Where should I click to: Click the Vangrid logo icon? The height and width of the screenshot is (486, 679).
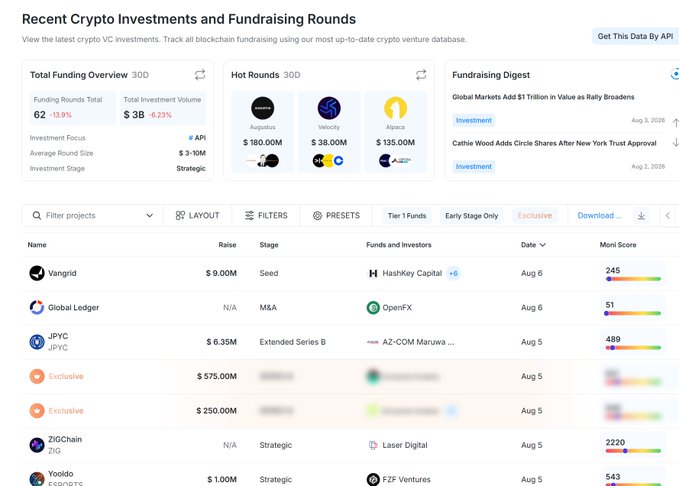37,273
